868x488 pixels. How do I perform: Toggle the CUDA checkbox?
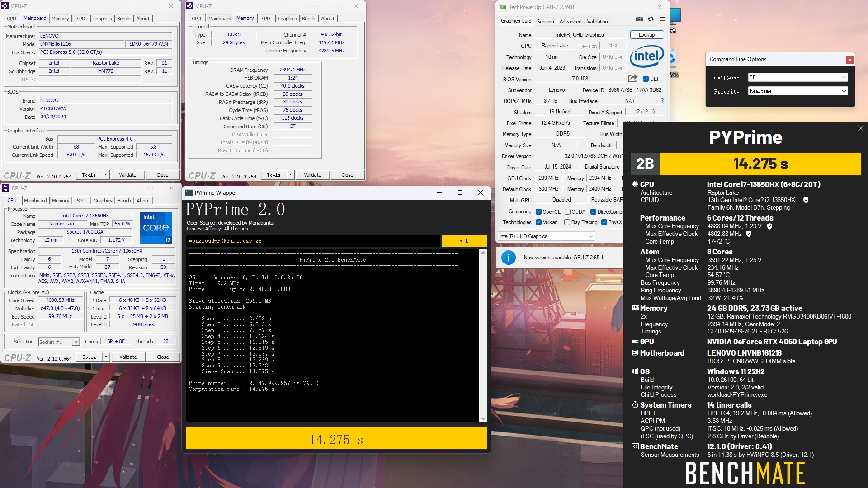coord(567,212)
